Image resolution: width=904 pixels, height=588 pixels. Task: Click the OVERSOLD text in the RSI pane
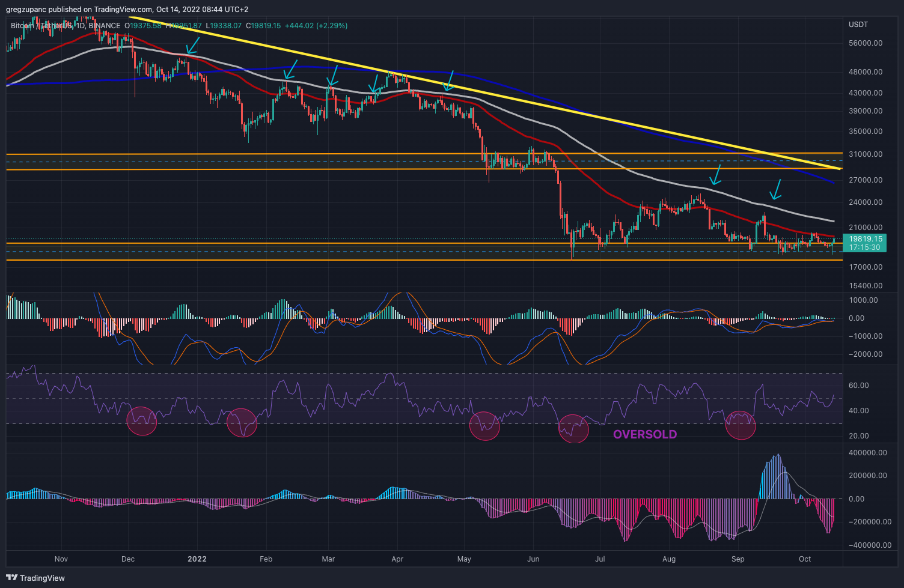(x=644, y=435)
